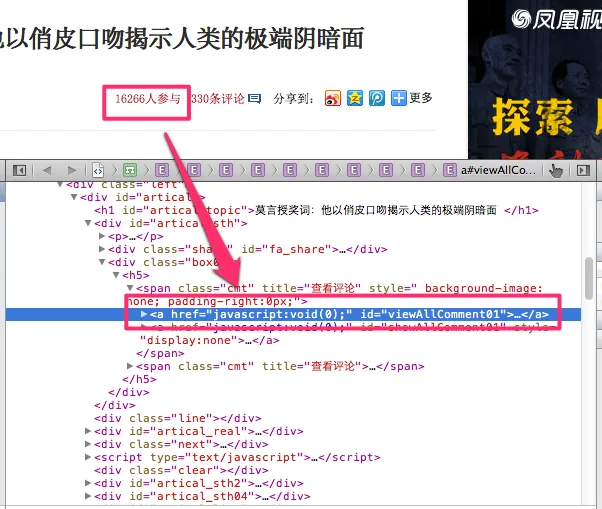602x509 pixels.
Task: Expand the div id="artical_sth2" node
Action: click(88, 483)
